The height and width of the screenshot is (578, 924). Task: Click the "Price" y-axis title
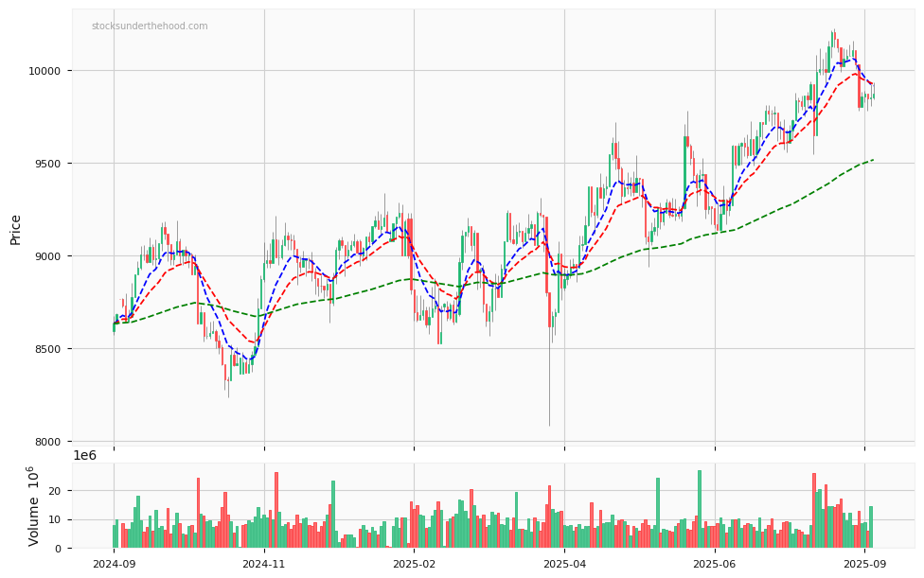click(15, 230)
